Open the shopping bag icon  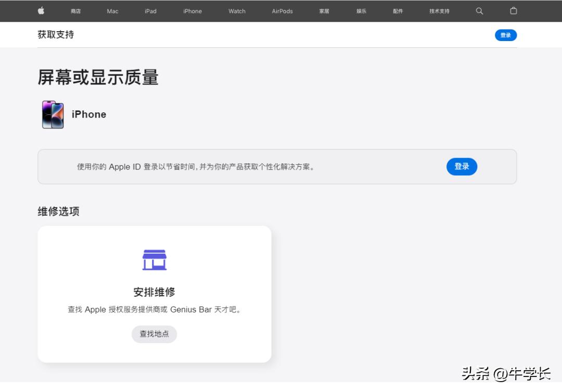pos(513,10)
